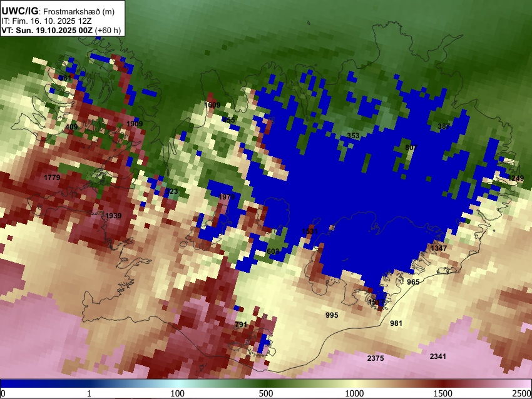The height and width of the screenshot is (399, 532).
Task: Click the colorbar tick label '1000'
Action: [x=354, y=393]
